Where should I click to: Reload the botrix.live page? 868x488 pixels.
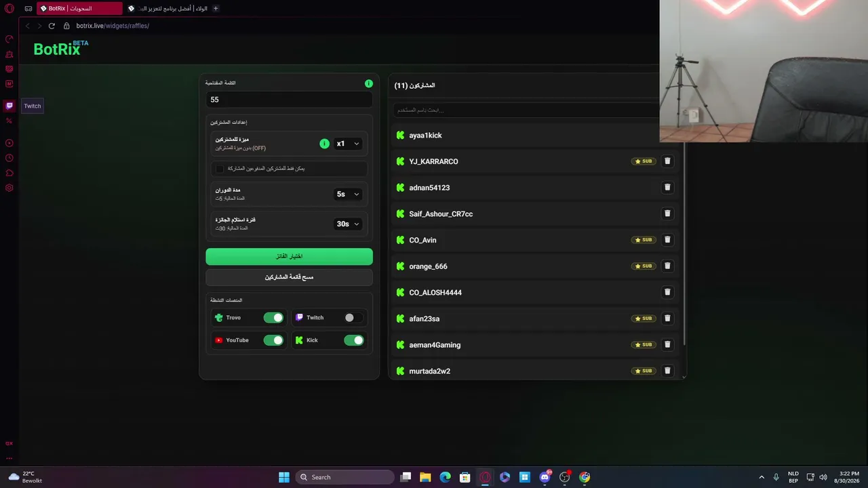pos(52,26)
